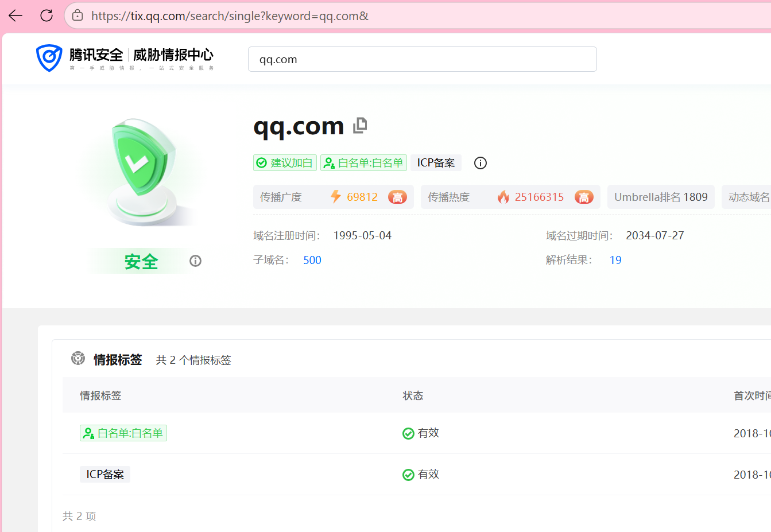Click the expiry date 2034-07-27
The width and height of the screenshot is (771, 532).
coord(655,235)
